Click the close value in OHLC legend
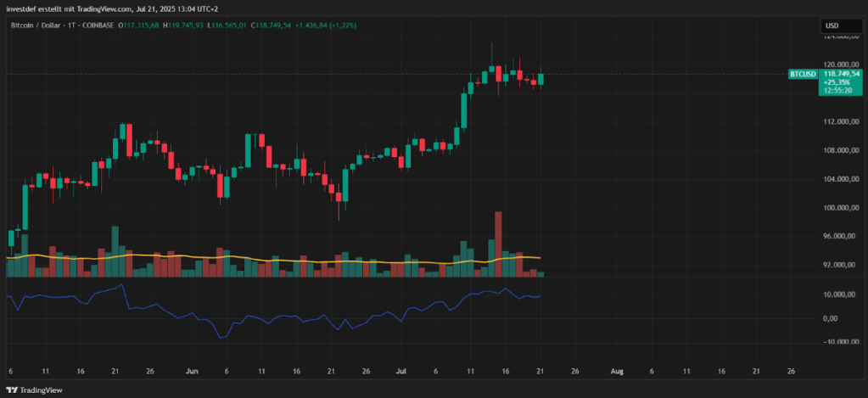 coord(272,25)
